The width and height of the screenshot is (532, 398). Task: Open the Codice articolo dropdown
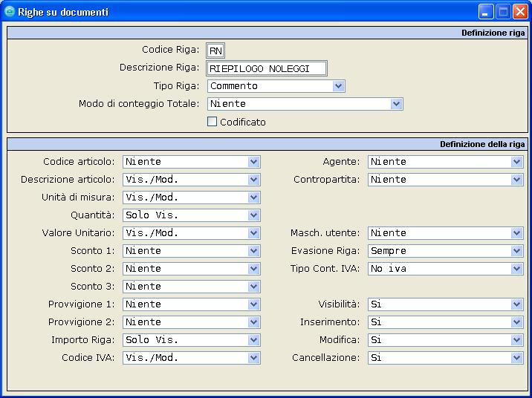point(254,162)
